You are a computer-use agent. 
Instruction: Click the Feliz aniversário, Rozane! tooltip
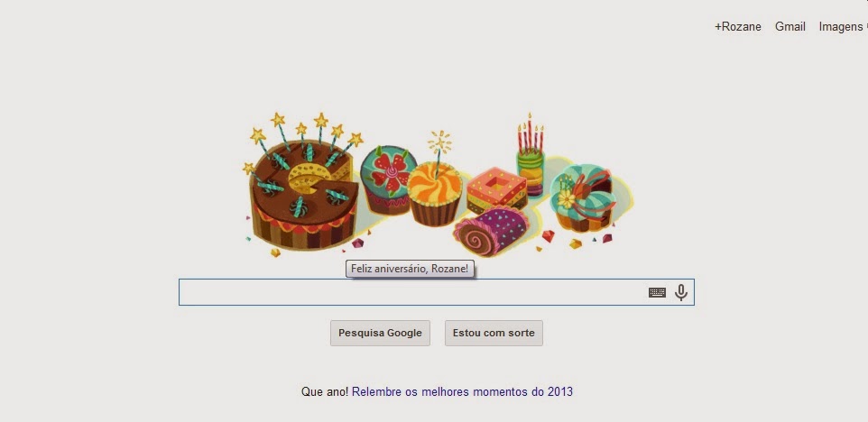[411, 270]
